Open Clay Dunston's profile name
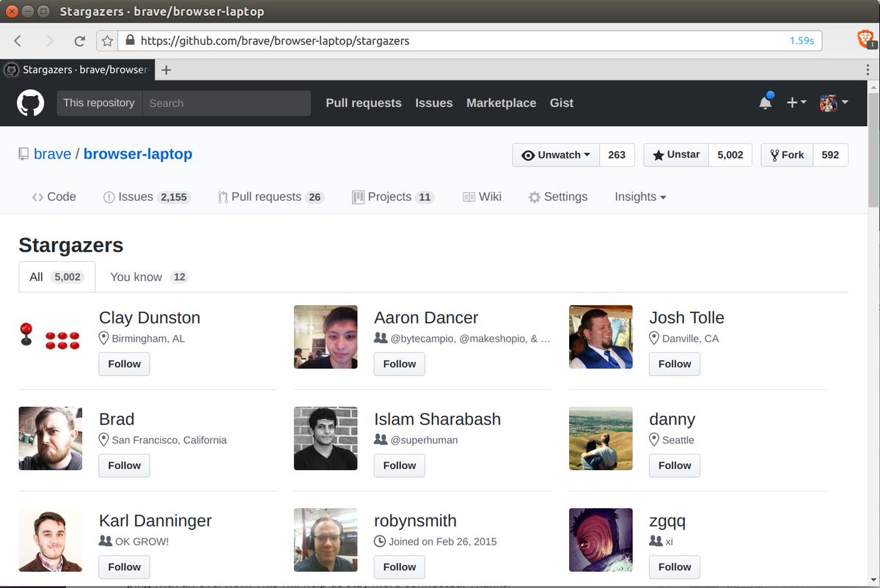Viewport: 880px width, 588px height. click(150, 317)
